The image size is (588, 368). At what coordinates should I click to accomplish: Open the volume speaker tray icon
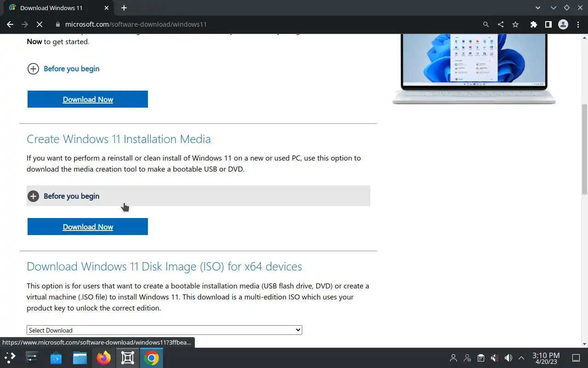click(509, 358)
